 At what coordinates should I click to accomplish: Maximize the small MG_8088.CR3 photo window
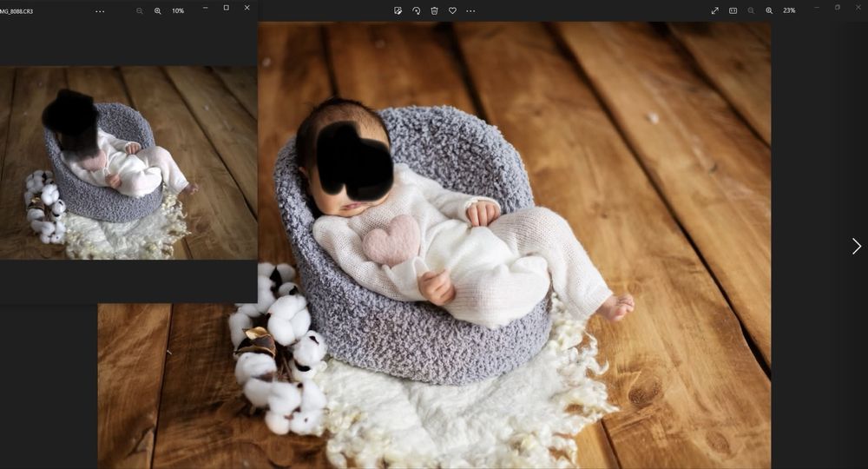pyautogui.click(x=226, y=8)
